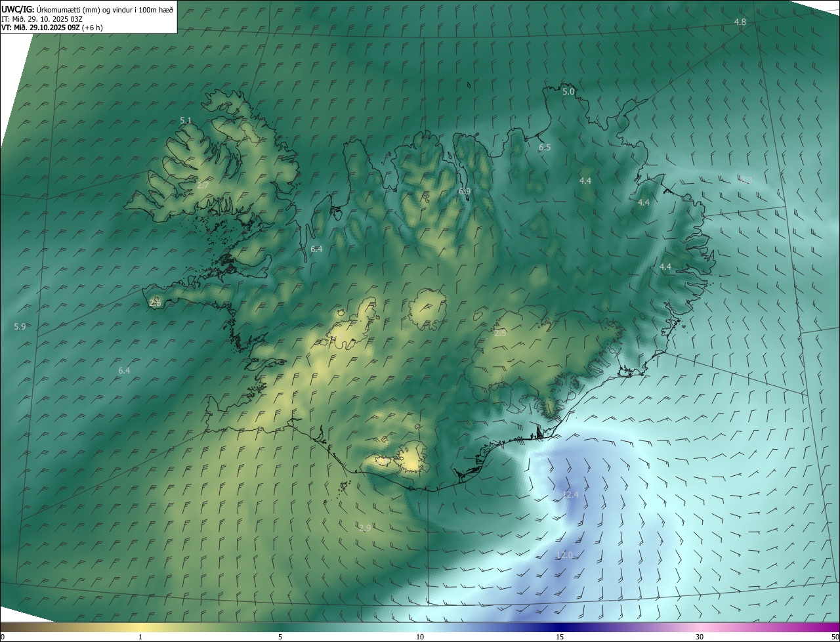Click the colorbar tick label "30"
840x642 pixels.
700,637
